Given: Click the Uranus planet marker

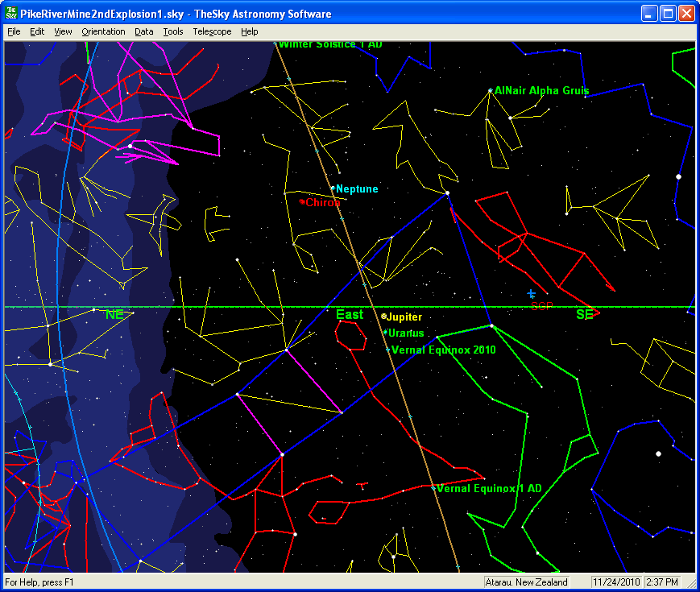Looking at the screenshot, I should pyautogui.click(x=386, y=332).
